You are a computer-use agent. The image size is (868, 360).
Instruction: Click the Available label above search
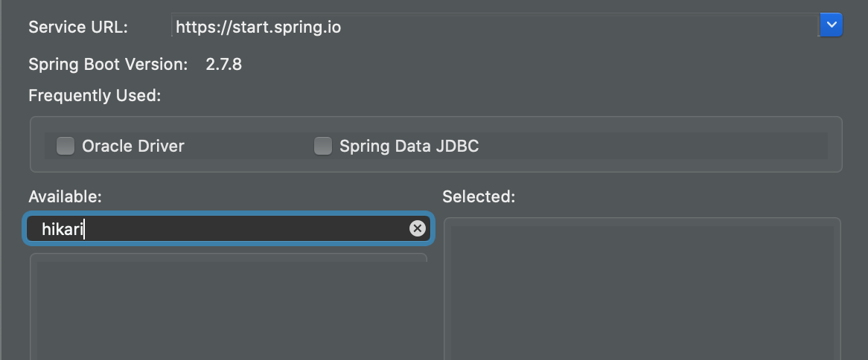pos(65,196)
